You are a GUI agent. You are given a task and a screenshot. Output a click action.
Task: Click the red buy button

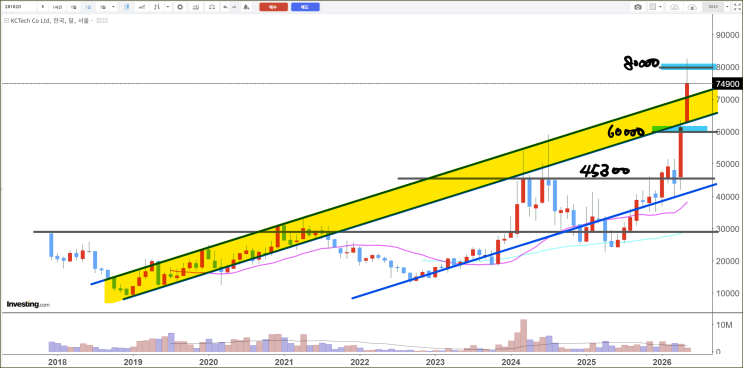[x=273, y=7]
